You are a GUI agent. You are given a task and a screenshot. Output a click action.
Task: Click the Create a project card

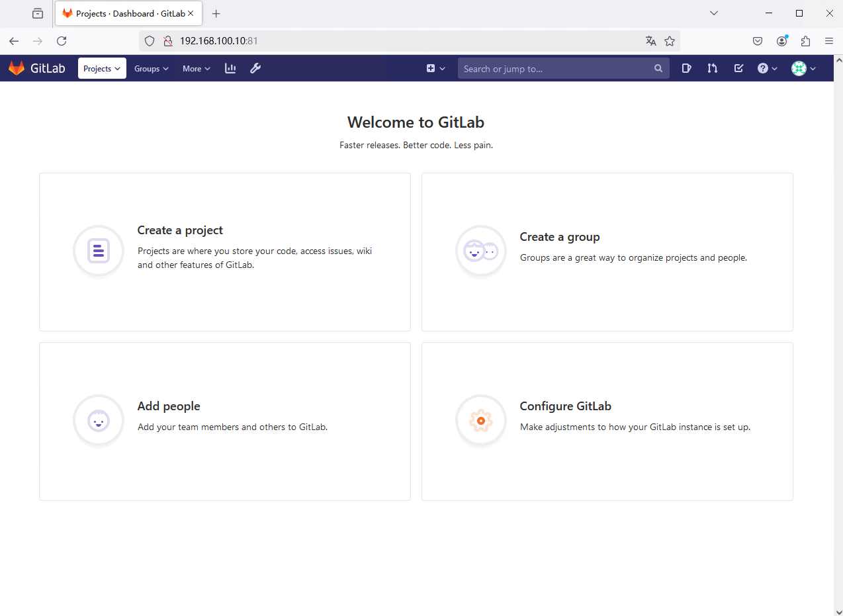(225, 252)
